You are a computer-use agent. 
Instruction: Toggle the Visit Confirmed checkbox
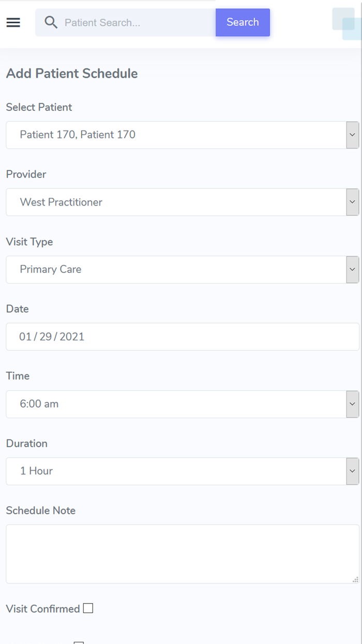(x=88, y=608)
